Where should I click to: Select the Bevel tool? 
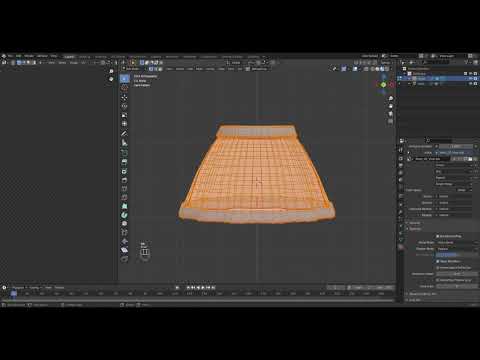[x=124, y=180]
